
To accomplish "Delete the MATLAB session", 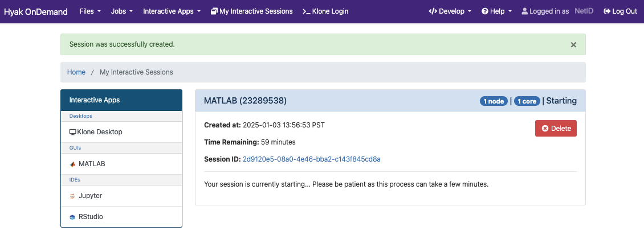I will point(556,129).
